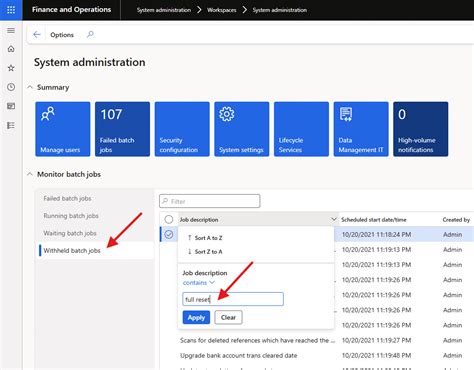The height and width of the screenshot is (370, 474).
Task: Open the app launcher waffle icon
Action: (11, 10)
